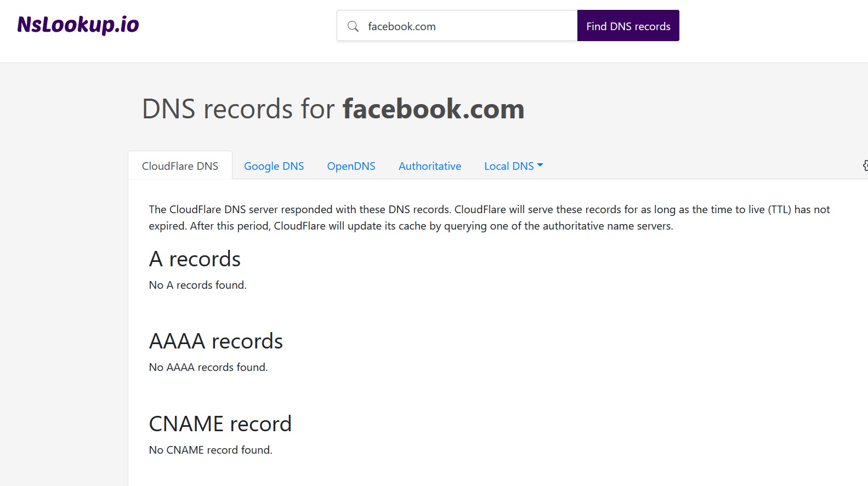Click the CloudFlare DNS server description paragraph
The width and height of the screenshot is (868, 486).
point(489,218)
